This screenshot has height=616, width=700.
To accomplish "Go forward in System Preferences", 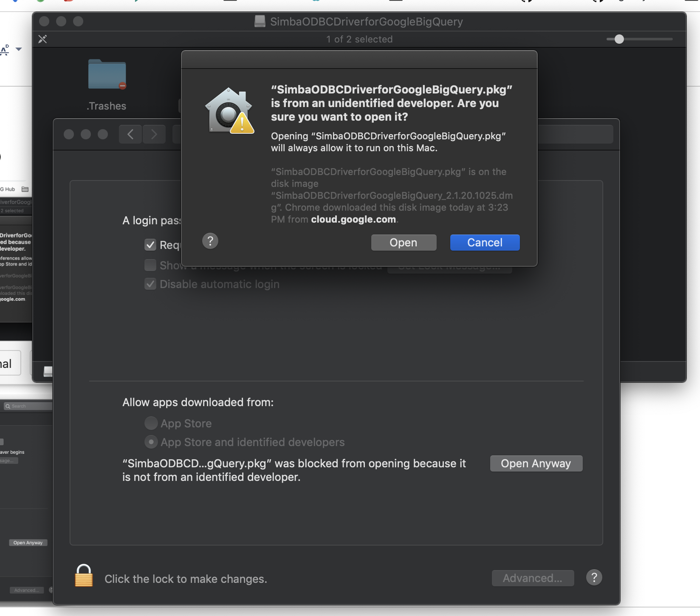I will [154, 135].
